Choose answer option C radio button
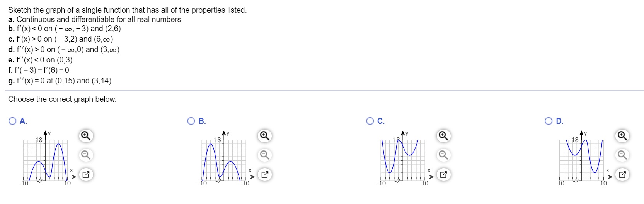The image size is (644, 204). 370,121
